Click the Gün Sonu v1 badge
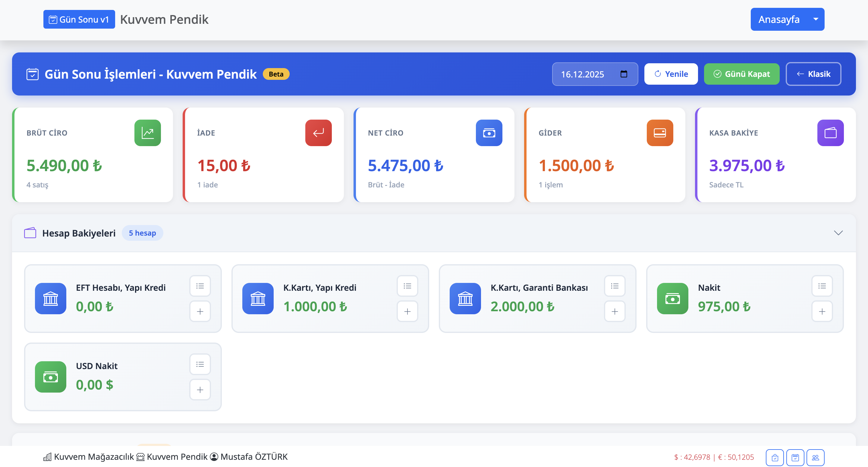Viewport: 868px width, 467px height. 79,19
